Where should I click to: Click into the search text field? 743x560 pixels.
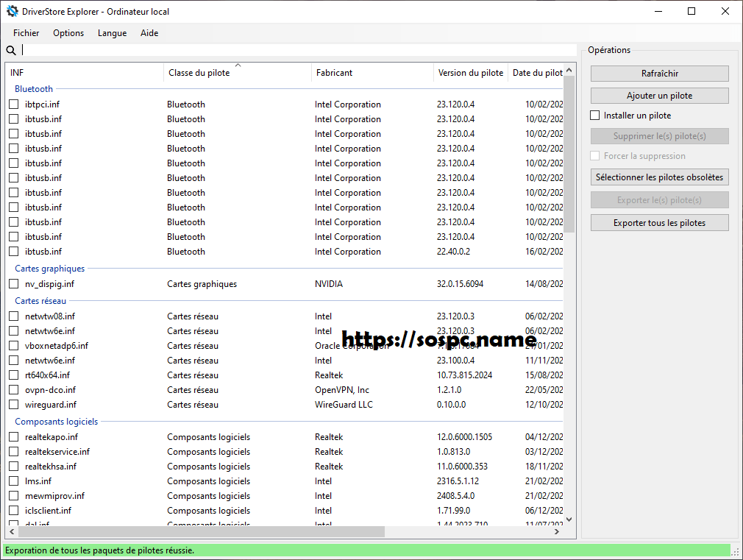294,50
